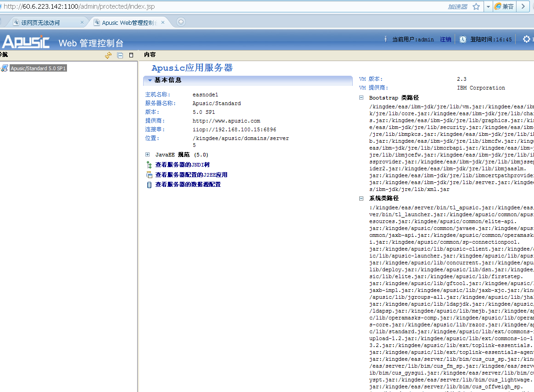
Task: Open 查看服务器配置的J2EE应用 link
Action: tap(191, 174)
